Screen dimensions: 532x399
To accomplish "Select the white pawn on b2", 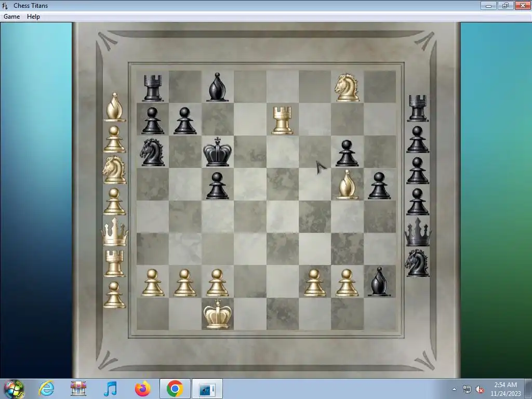I will click(x=185, y=283).
